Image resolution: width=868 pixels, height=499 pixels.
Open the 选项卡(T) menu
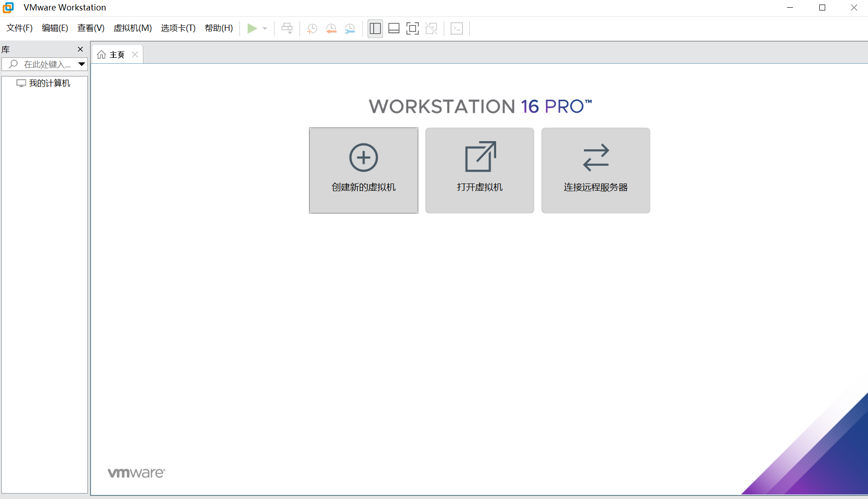pyautogui.click(x=178, y=28)
